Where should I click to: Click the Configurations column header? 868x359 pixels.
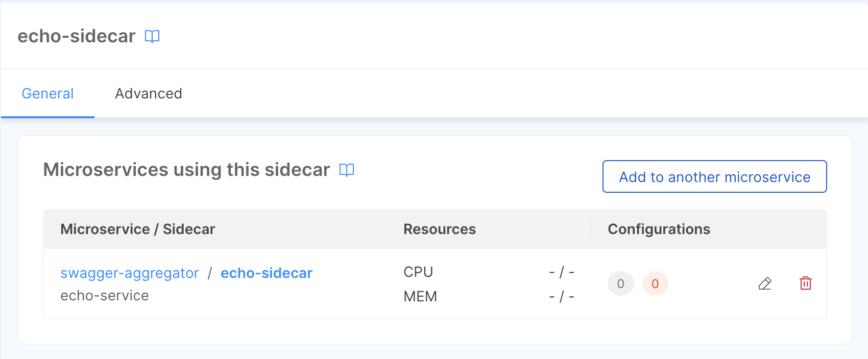[659, 229]
